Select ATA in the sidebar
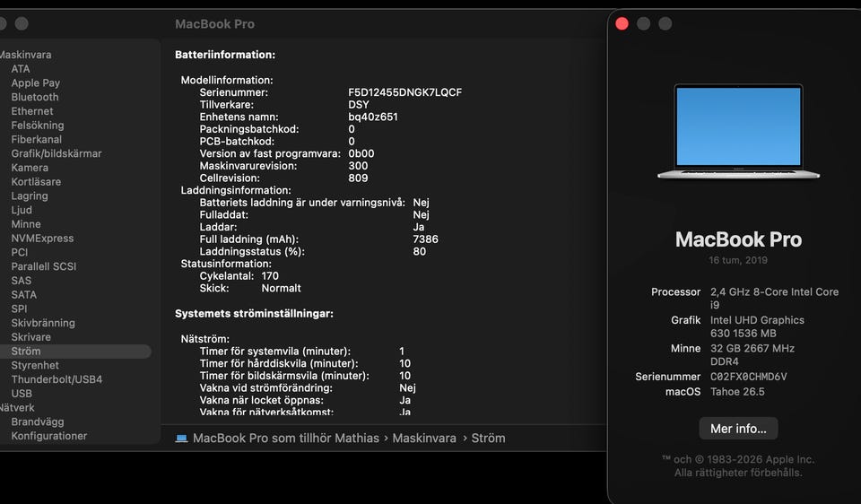Screen dimensions: 861x504 21,69
